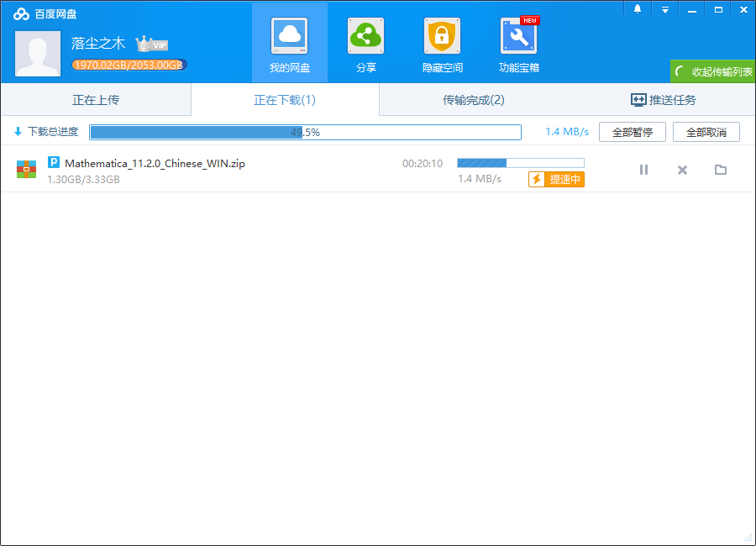This screenshot has height=546, width=756.
Task: Click the Mathematica file download progress bar
Action: [x=521, y=163]
